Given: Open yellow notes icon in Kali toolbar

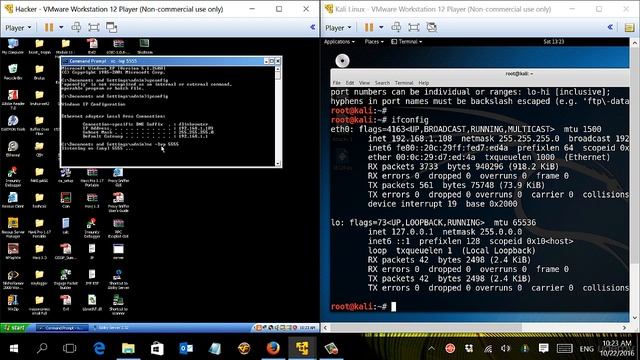Looking at the screenshot, I should [x=629, y=27].
